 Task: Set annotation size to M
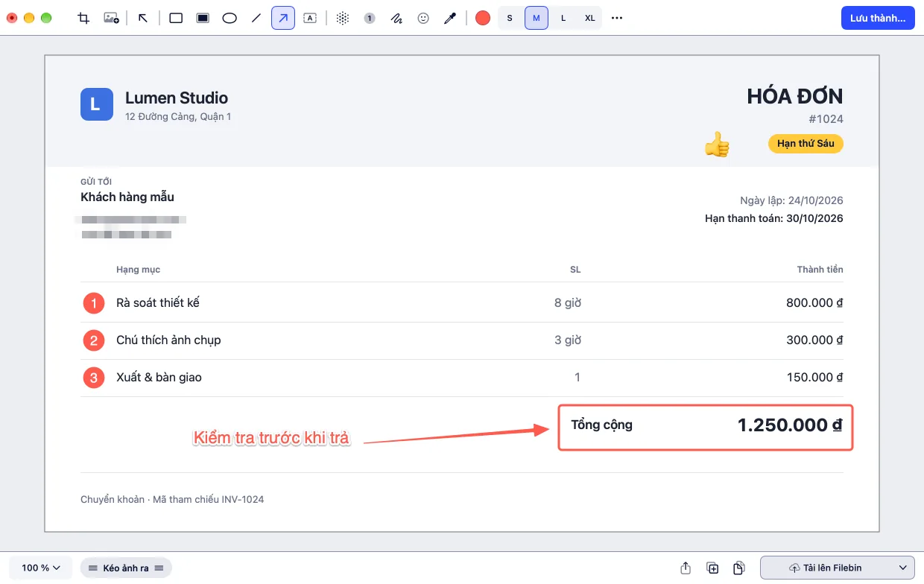[537, 18]
